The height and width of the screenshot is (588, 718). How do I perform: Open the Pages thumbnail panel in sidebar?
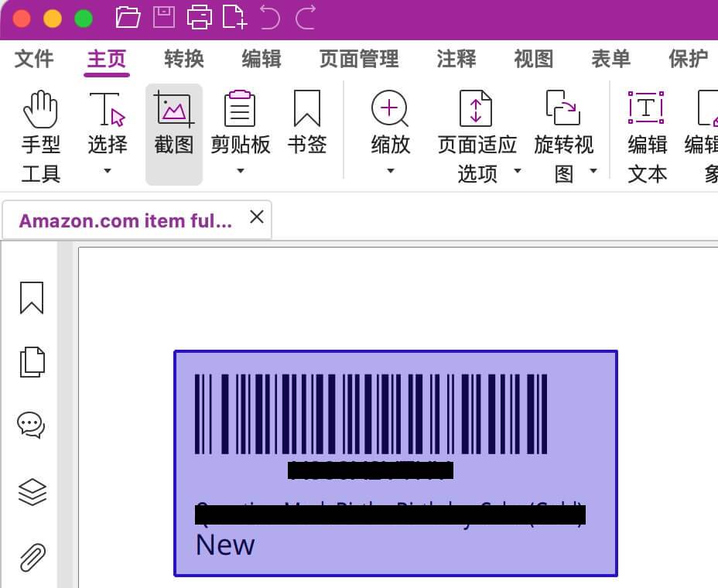[32, 362]
